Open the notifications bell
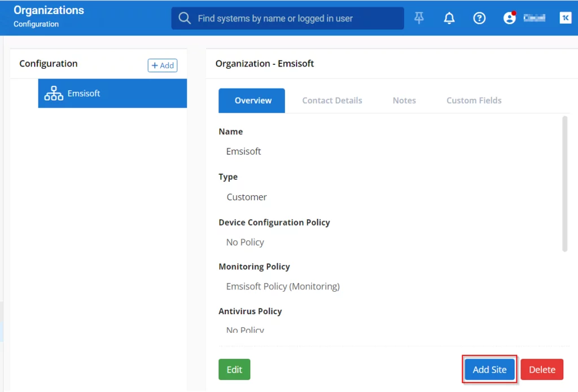 (449, 18)
